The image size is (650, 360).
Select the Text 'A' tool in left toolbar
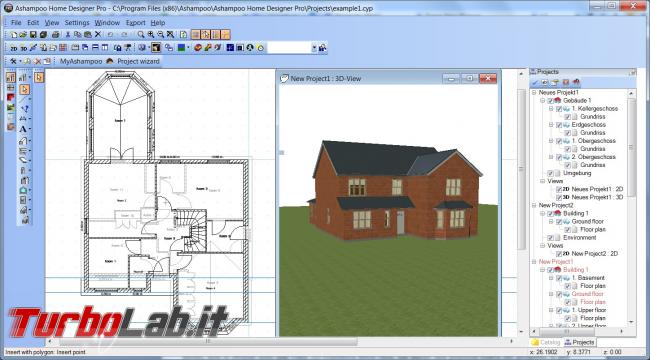tap(24, 129)
